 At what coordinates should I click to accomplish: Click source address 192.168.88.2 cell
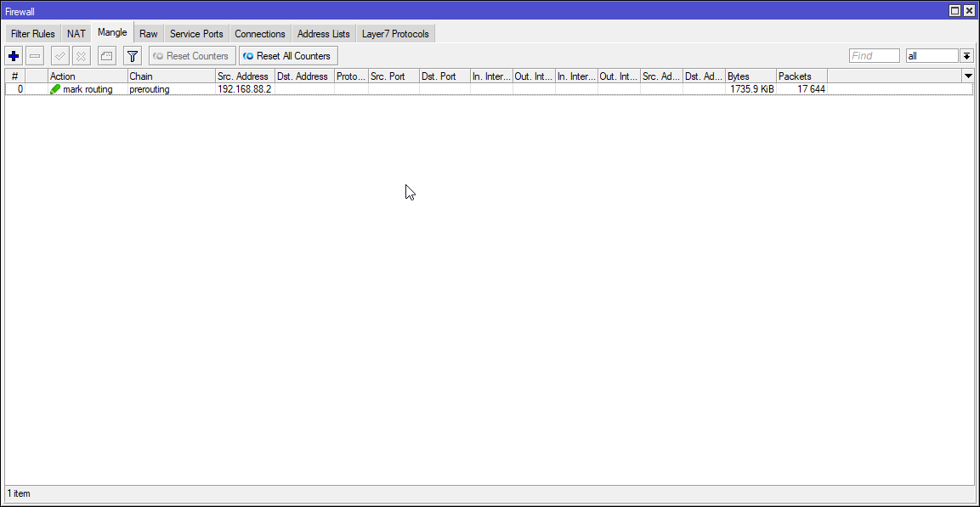pyautogui.click(x=245, y=89)
